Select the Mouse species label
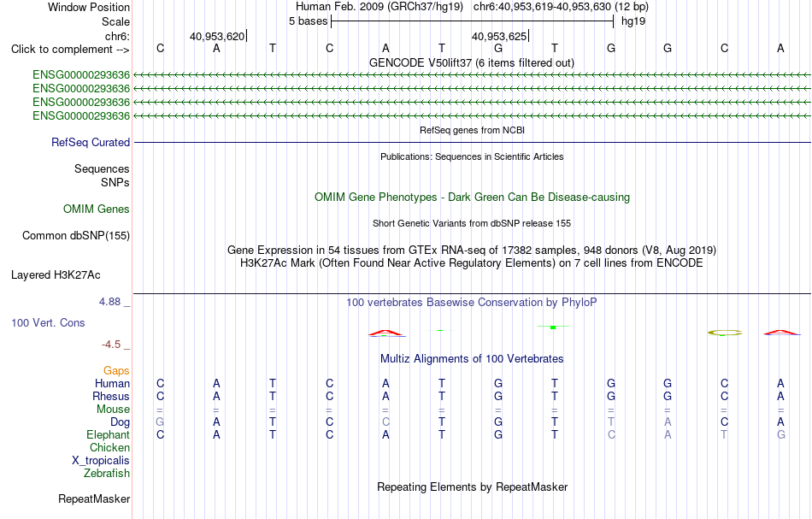This screenshot has height=519, width=812. tap(113, 410)
